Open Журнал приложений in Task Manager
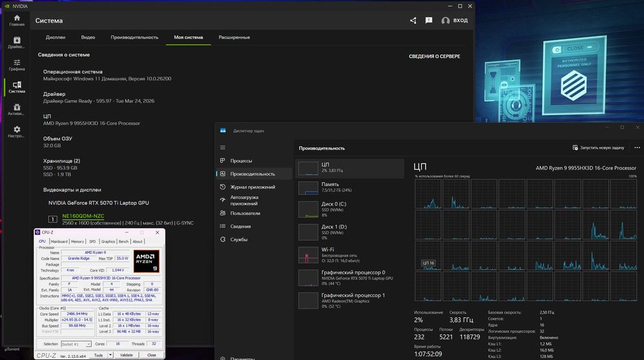This screenshot has height=360, width=644. pyautogui.click(x=254, y=187)
